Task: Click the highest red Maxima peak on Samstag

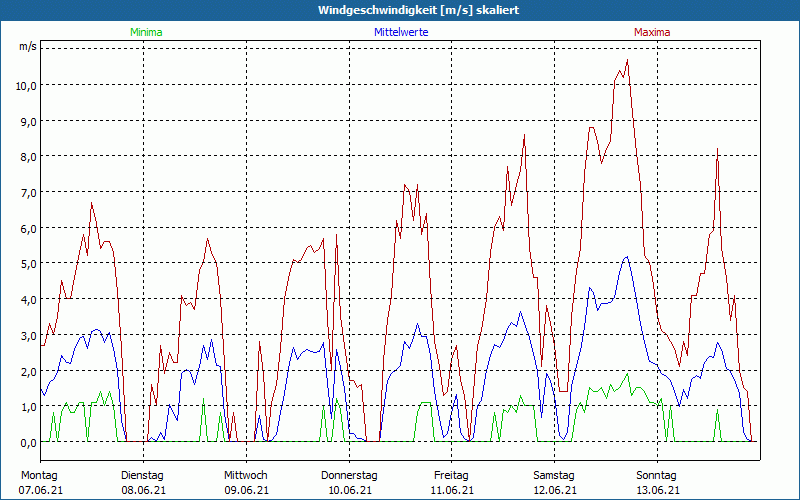Action: click(x=627, y=60)
